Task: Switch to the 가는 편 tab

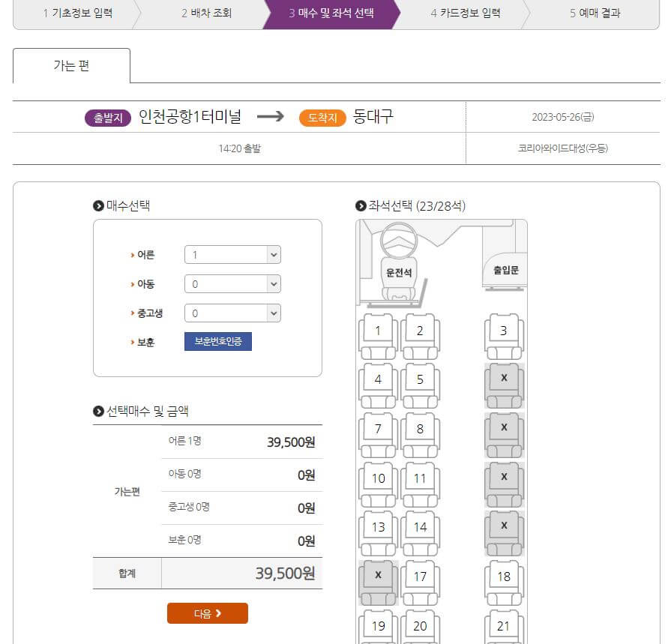Action: [71, 66]
